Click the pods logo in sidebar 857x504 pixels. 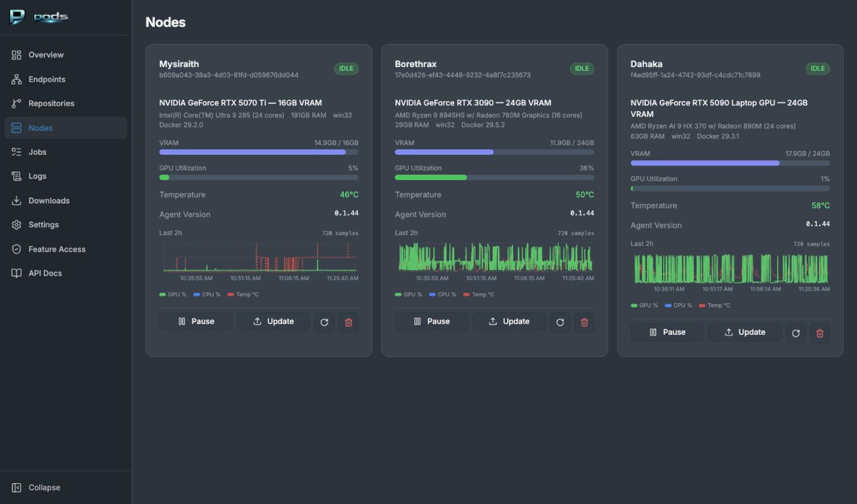[x=39, y=17]
